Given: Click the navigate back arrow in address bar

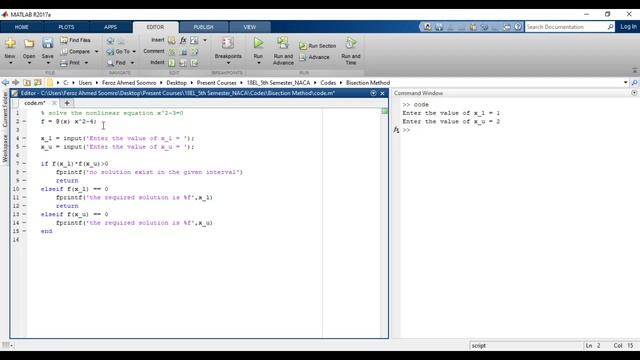Looking at the screenshot, I should pyautogui.click(x=5, y=82).
